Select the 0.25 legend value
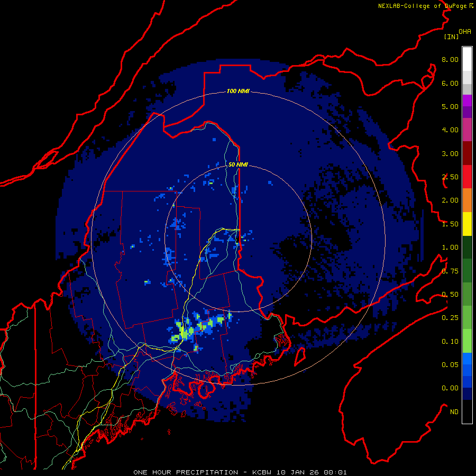The height and width of the screenshot is (476, 476). pyautogui.click(x=450, y=318)
